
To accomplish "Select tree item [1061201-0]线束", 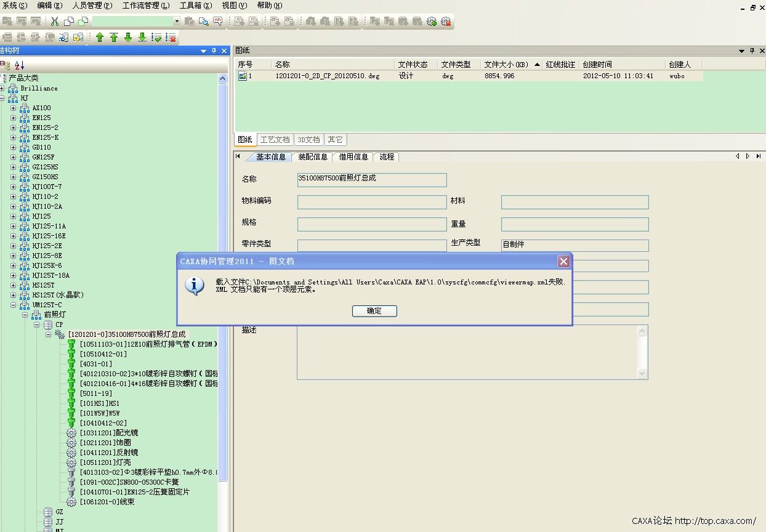I will (107, 502).
